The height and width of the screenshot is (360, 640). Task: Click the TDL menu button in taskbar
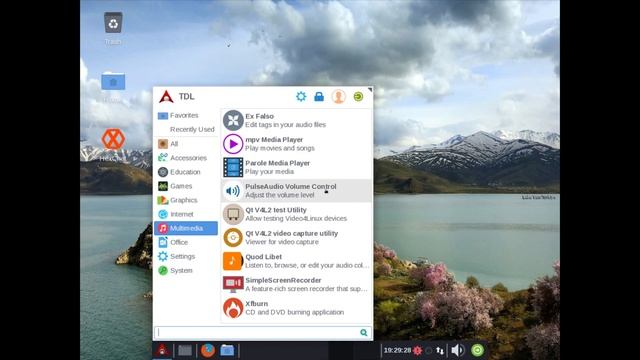162,350
